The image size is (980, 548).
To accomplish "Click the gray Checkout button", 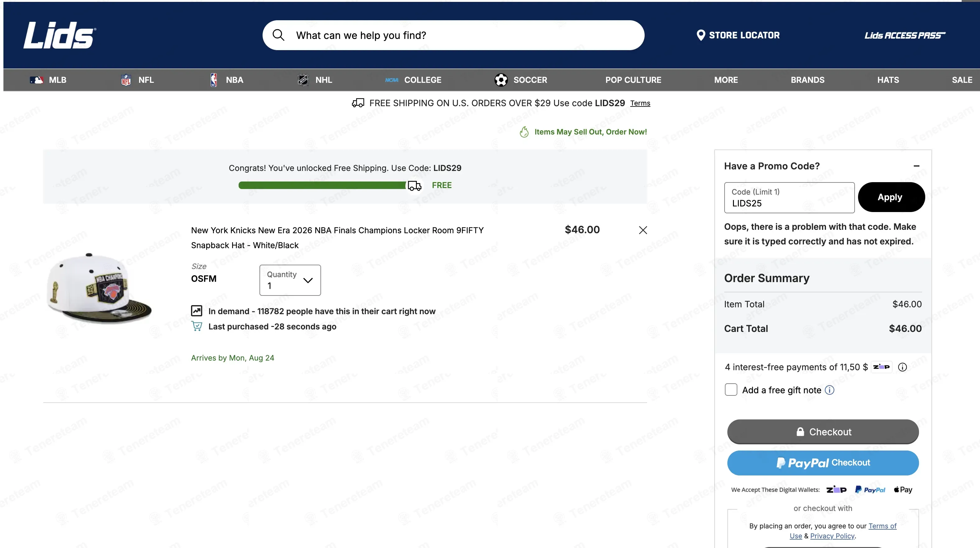I will coord(823,432).
